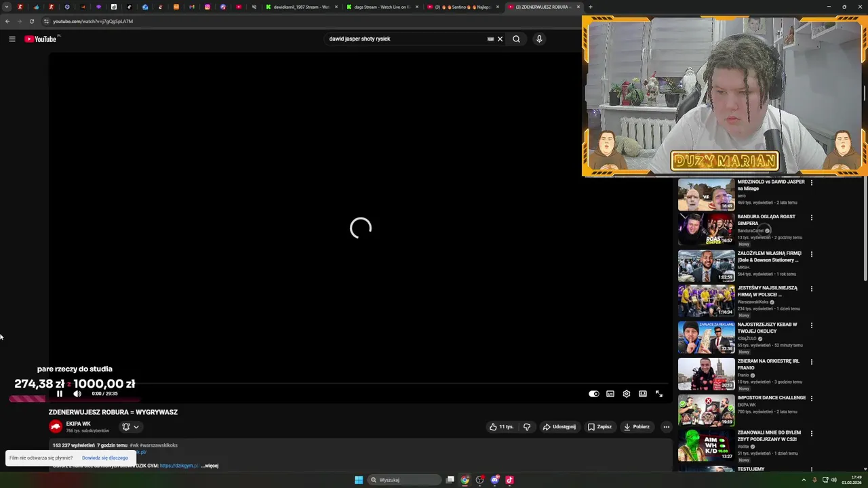Open JESTEŚMY NAJSILNIEJSZĄ FIRMĄ W POLSCE title

tap(768, 291)
